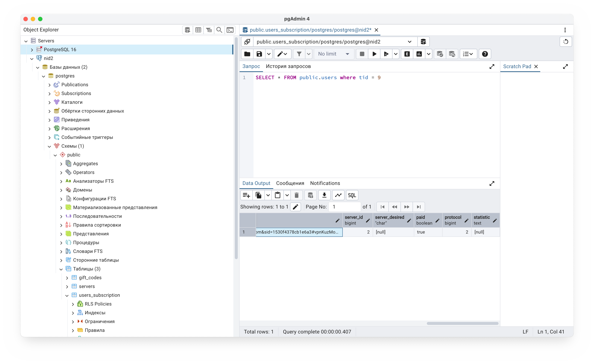Click the Search Objects magnifier icon
The width and height of the screenshot is (594, 364).
coord(219,30)
